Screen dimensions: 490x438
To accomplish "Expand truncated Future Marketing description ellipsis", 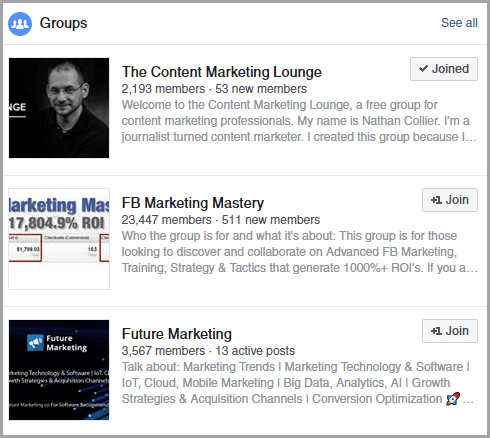I will tap(468, 400).
